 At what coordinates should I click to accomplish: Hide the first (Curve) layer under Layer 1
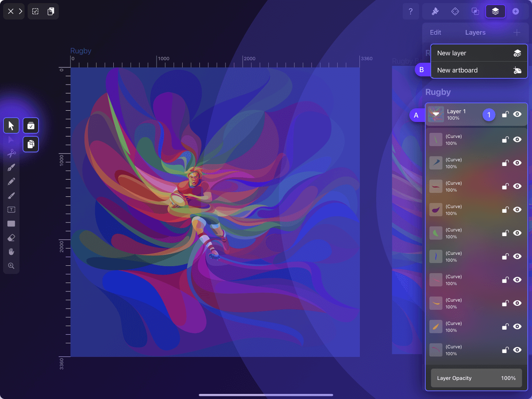tap(517, 139)
